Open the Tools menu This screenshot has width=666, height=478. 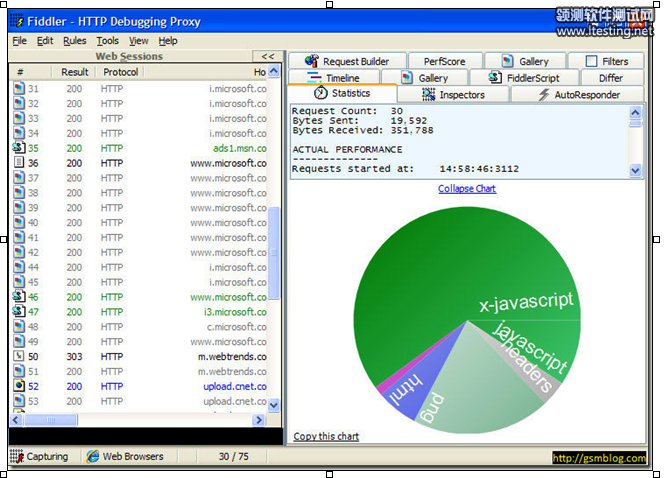107,41
